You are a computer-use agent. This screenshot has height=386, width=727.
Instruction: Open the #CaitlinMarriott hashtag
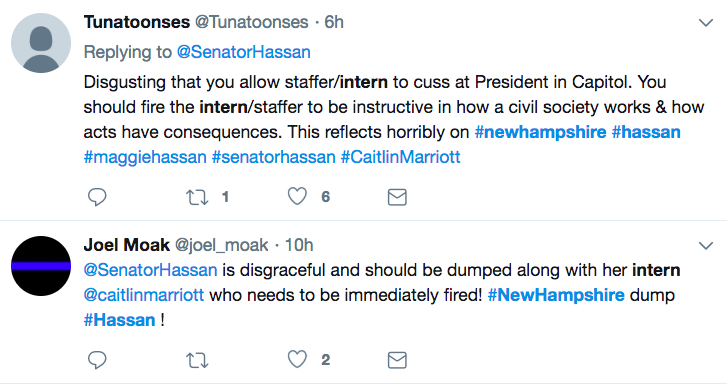click(x=401, y=157)
